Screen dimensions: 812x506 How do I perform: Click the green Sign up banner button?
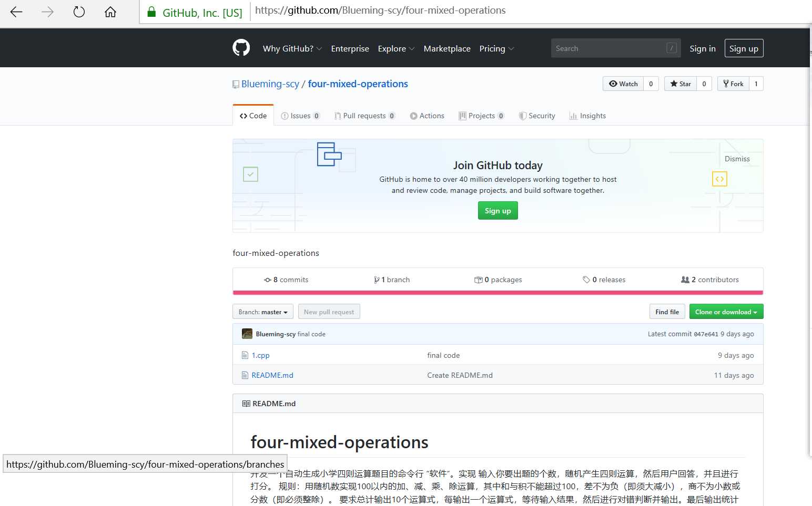pyautogui.click(x=498, y=211)
